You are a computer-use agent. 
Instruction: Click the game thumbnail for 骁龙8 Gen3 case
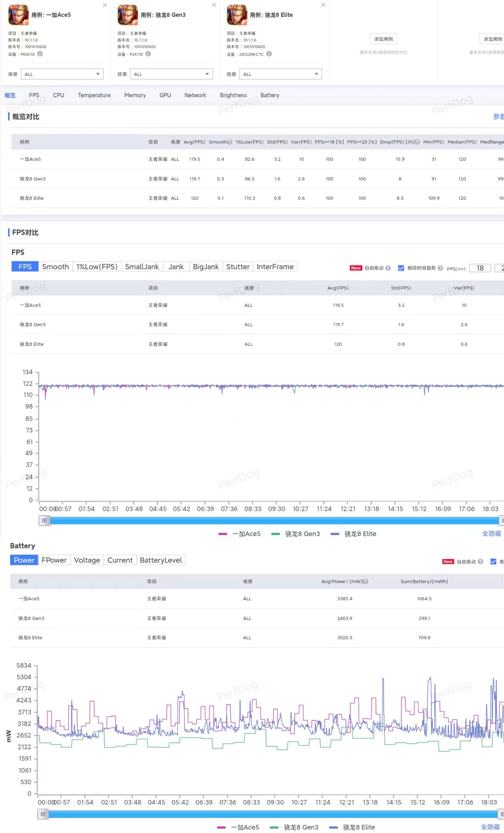click(x=128, y=15)
